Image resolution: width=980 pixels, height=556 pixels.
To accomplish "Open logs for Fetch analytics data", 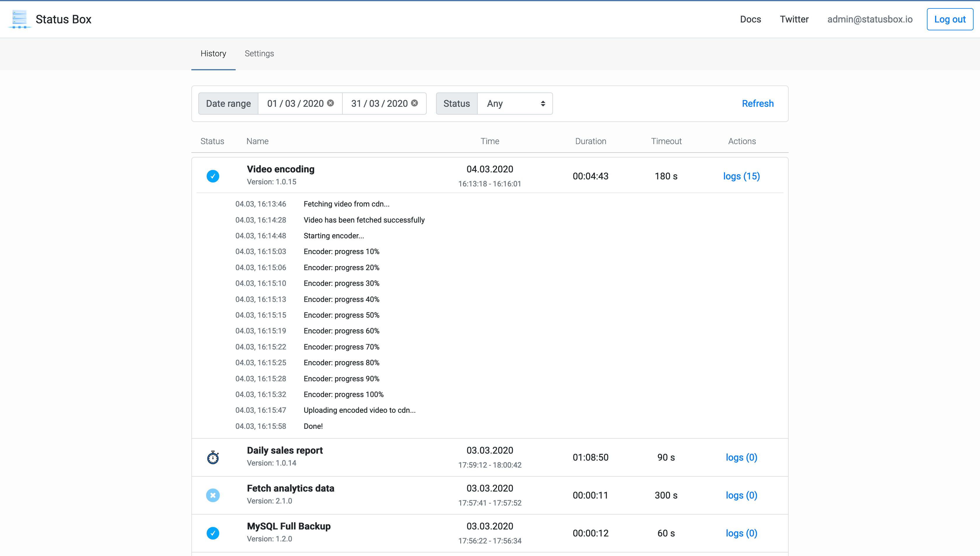I will click(x=742, y=495).
